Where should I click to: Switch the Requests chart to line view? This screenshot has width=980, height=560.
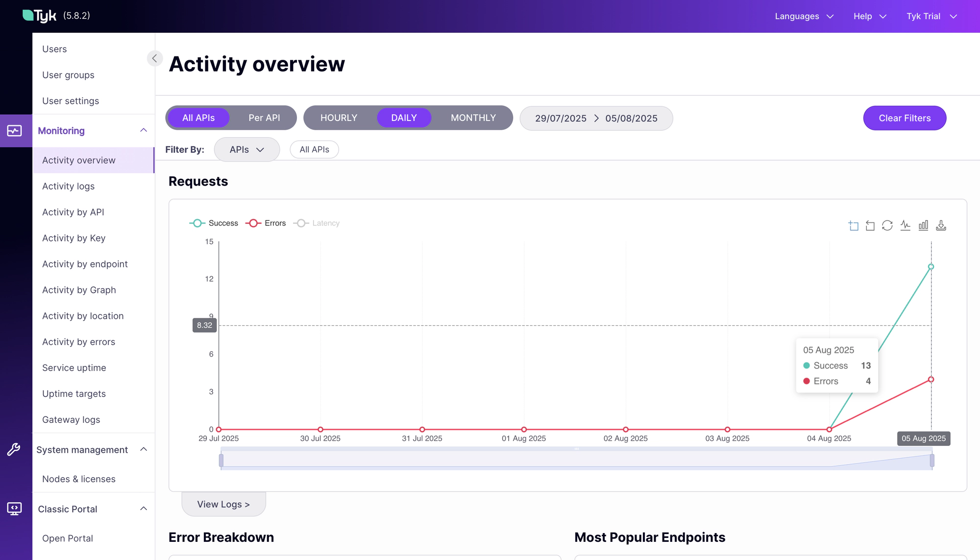click(906, 225)
